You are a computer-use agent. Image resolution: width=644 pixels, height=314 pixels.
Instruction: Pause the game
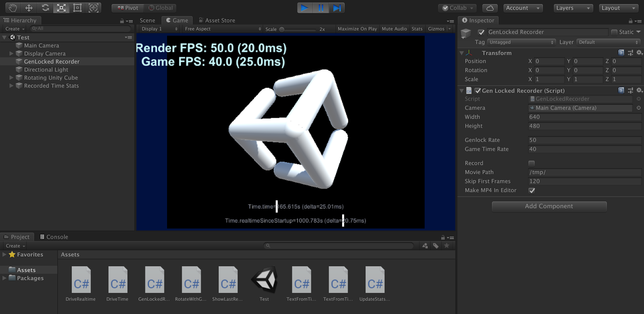tap(321, 8)
